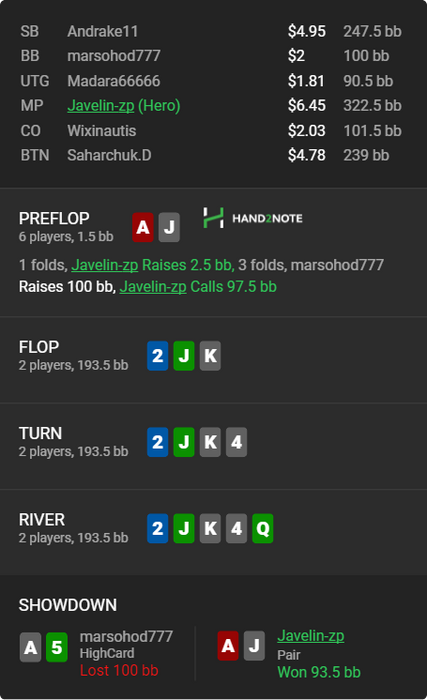This screenshot has height=700, width=427.
Task: Open Javelin-zp link in showdown section
Action: click(311, 636)
